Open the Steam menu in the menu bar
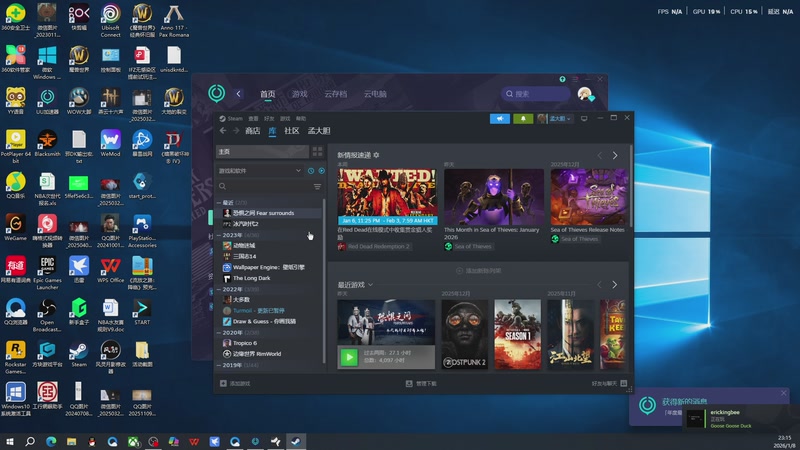 coord(235,118)
